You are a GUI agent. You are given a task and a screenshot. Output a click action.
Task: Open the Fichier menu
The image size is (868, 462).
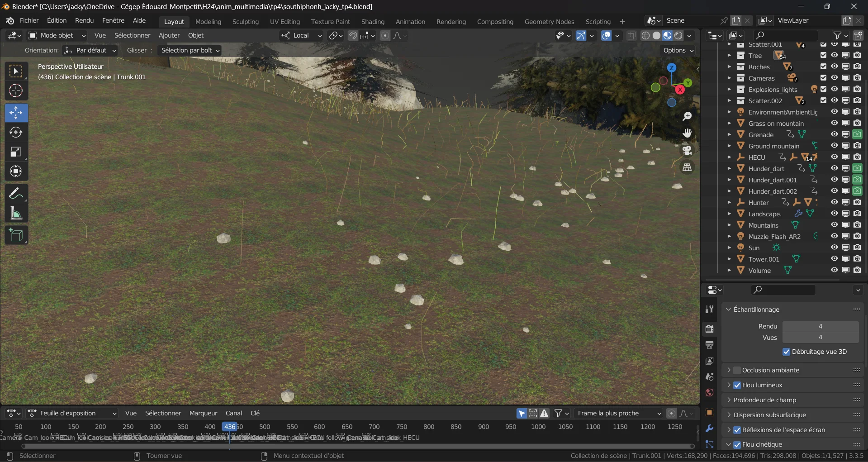[x=29, y=20]
